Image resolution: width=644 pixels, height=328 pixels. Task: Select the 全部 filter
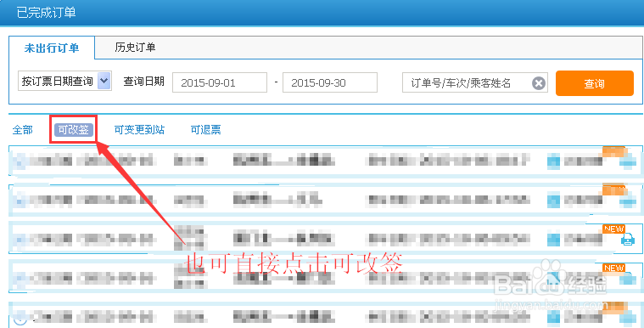pos(23,130)
